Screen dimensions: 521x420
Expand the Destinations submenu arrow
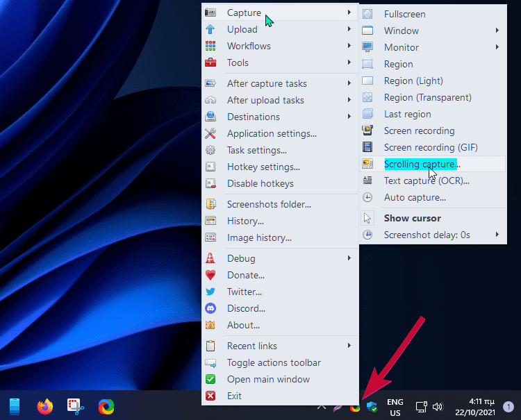(349, 116)
